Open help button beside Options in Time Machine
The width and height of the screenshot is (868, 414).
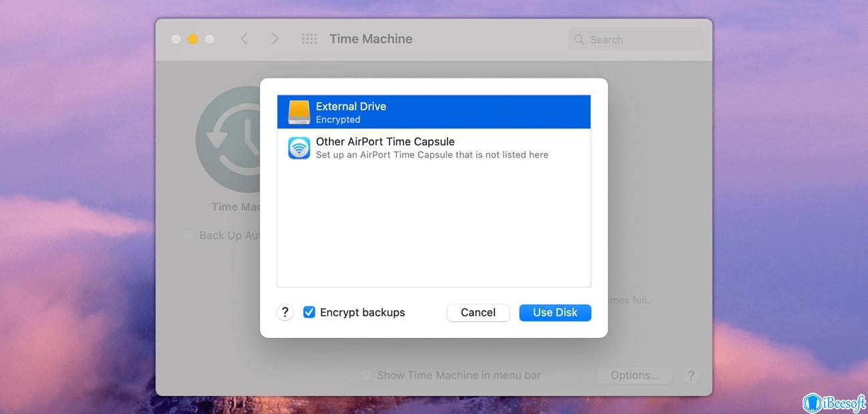(x=691, y=375)
